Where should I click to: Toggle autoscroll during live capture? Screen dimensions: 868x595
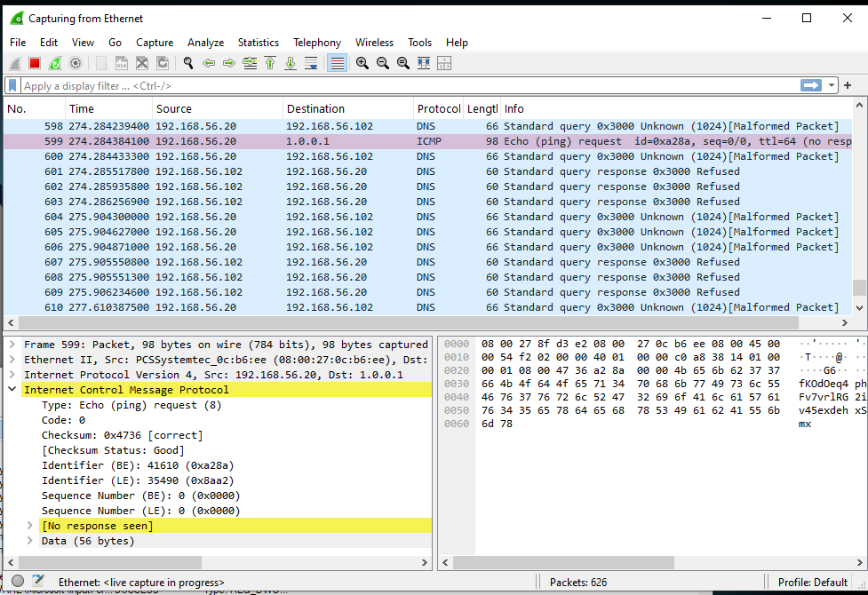311,63
